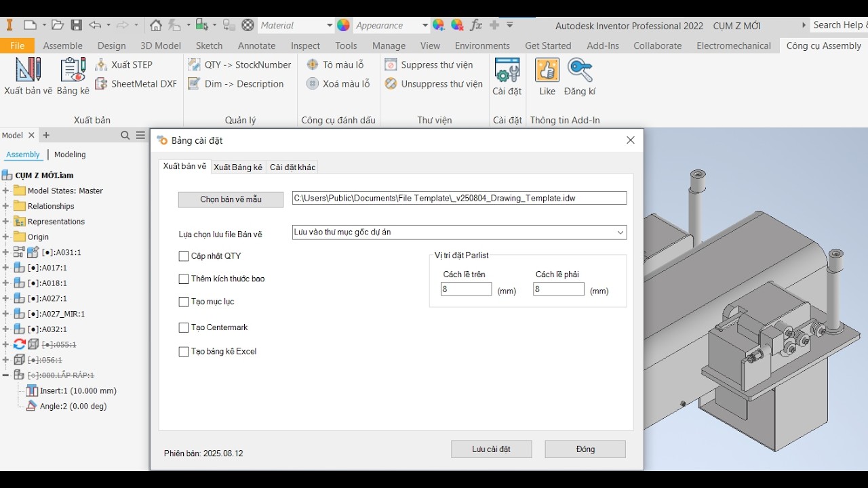
Task: Open the File menu
Action: pyautogui.click(x=18, y=45)
